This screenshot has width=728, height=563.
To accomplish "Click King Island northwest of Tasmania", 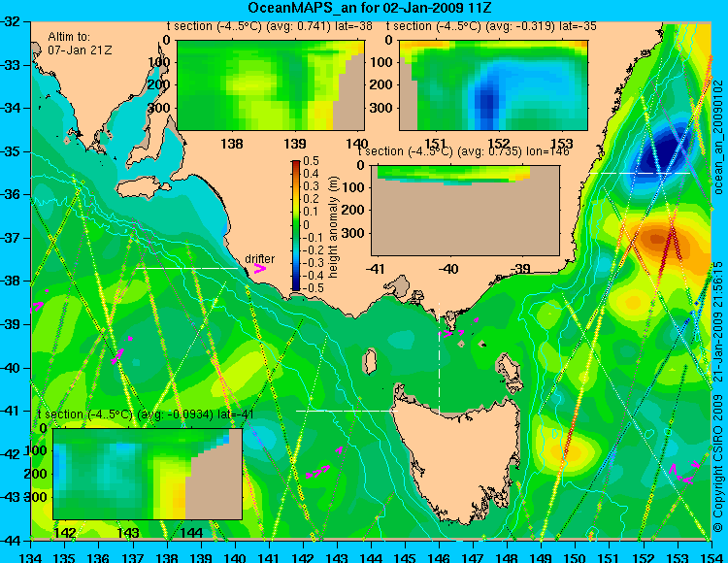I will (370, 361).
